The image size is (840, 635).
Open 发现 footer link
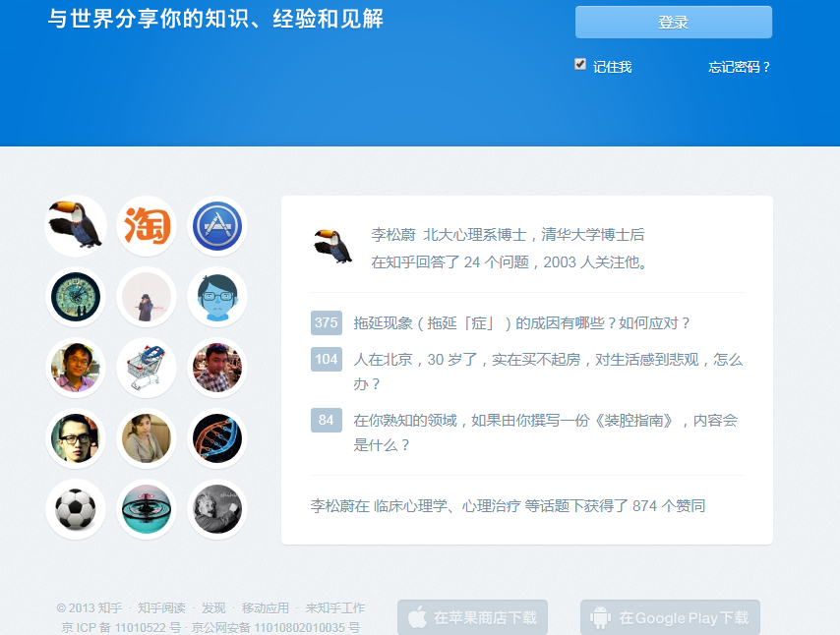click(x=213, y=607)
